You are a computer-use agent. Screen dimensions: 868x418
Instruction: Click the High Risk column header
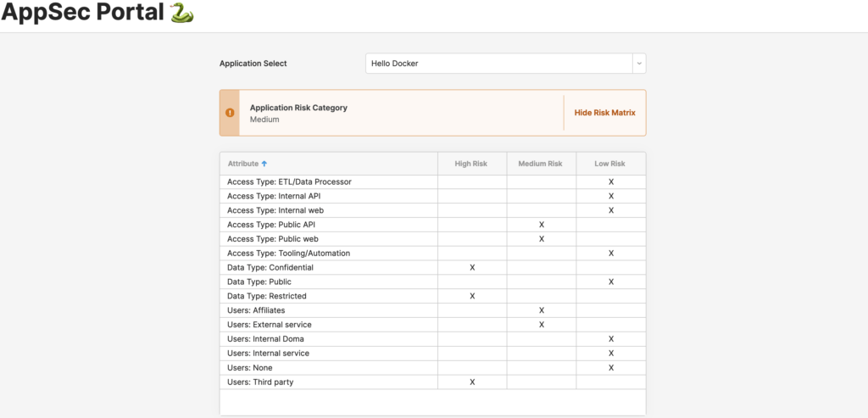471,164
